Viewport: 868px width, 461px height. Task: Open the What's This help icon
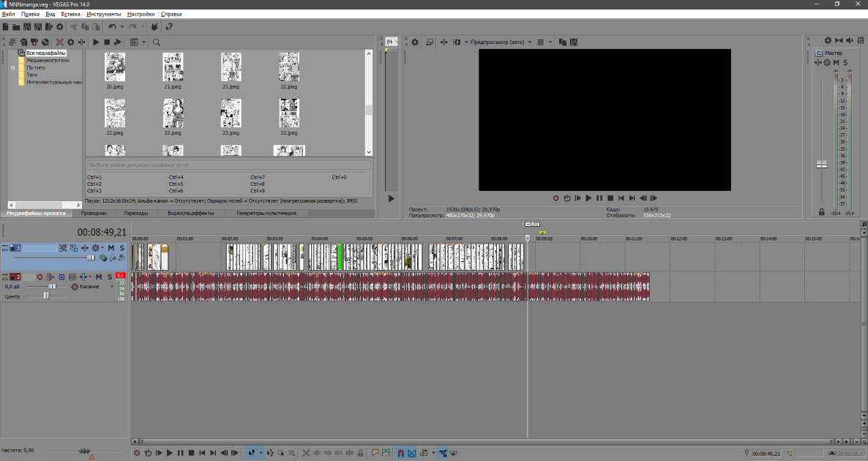click(x=169, y=26)
